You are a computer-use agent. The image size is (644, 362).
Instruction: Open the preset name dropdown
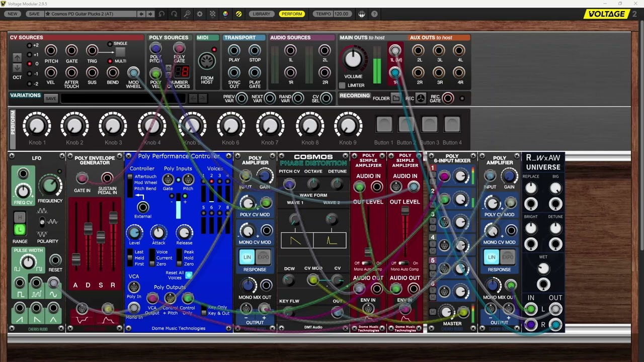click(x=91, y=14)
